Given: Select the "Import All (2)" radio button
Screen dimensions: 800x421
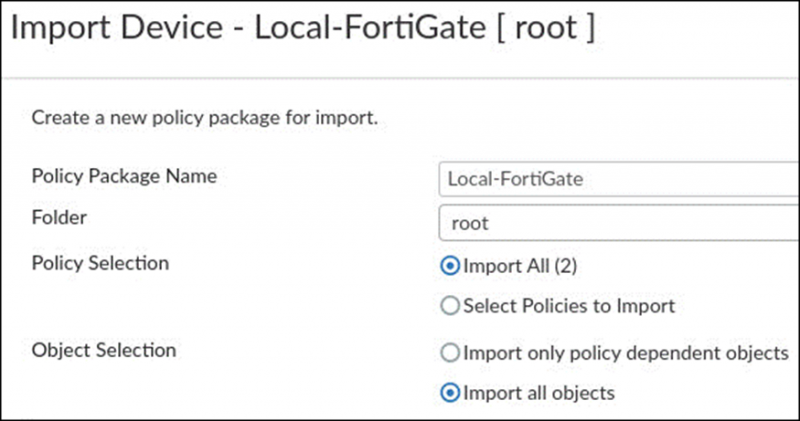Looking at the screenshot, I should (x=450, y=267).
